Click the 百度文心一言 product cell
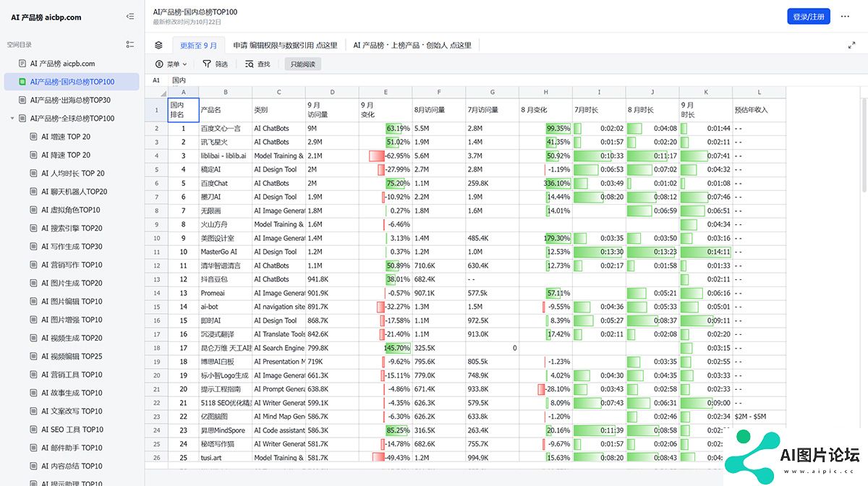 click(226, 128)
